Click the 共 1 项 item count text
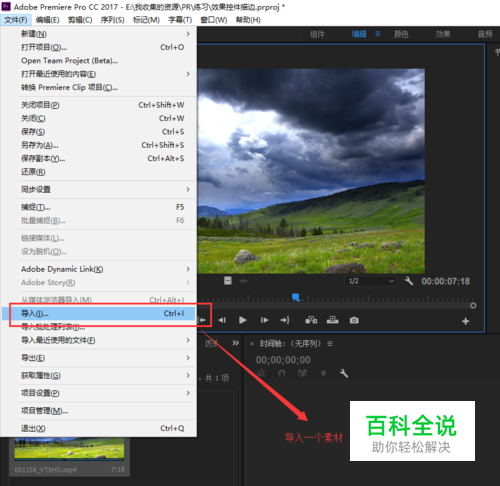This screenshot has width=500, height=486. click(217, 378)
